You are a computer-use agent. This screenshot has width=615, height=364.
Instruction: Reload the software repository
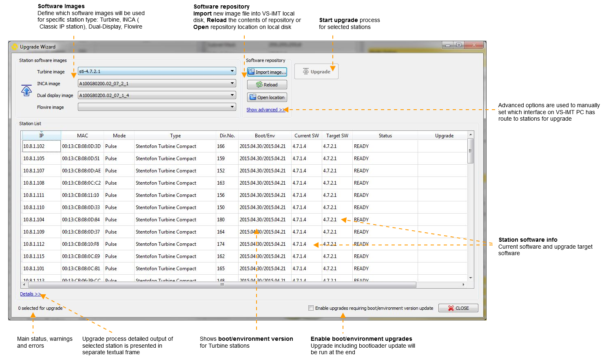tap(267, 85)
